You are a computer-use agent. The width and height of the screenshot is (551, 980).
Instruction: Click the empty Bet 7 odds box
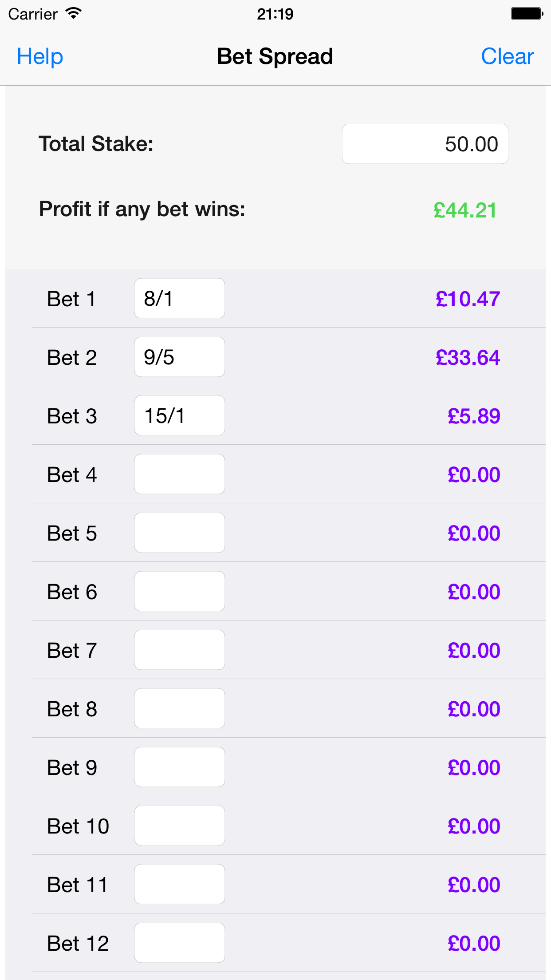pyautogui.click(x=179, y=650)
